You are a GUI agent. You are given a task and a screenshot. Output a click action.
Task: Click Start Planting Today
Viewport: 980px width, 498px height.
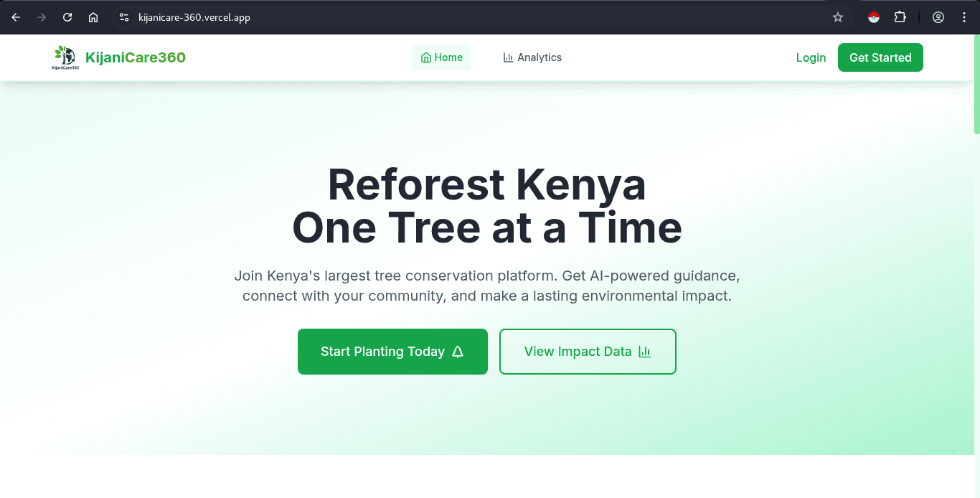(x=392, y=352)
